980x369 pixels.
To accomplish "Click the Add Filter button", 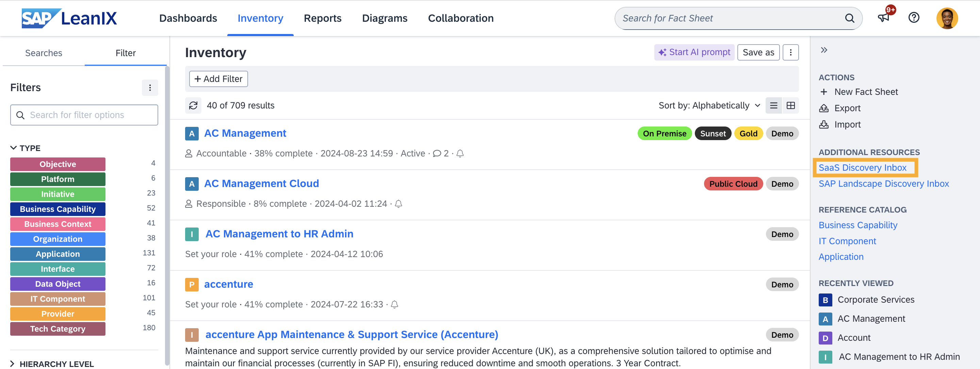I will 217,79.
